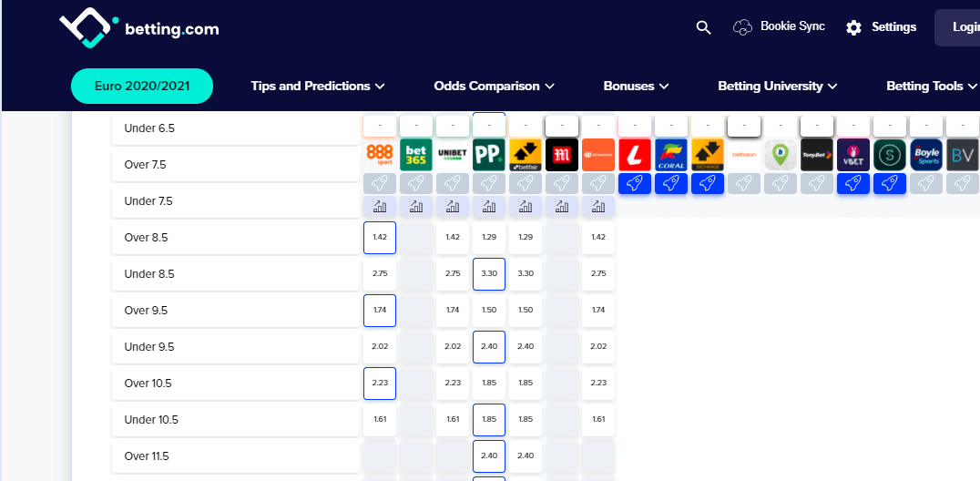Go to betting.com home logo

click(138, 28)
